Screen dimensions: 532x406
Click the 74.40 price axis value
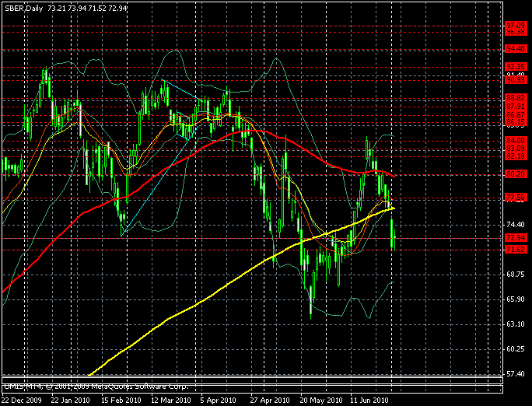click(x=516, y=225)
